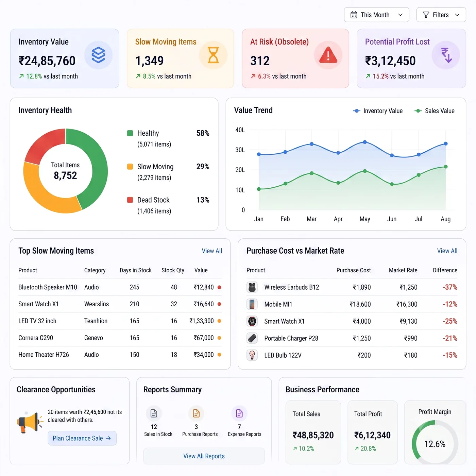Click the red status dot for Bluetooth Speaker M10
476x476 pixels.
click(x=219, y=287)
